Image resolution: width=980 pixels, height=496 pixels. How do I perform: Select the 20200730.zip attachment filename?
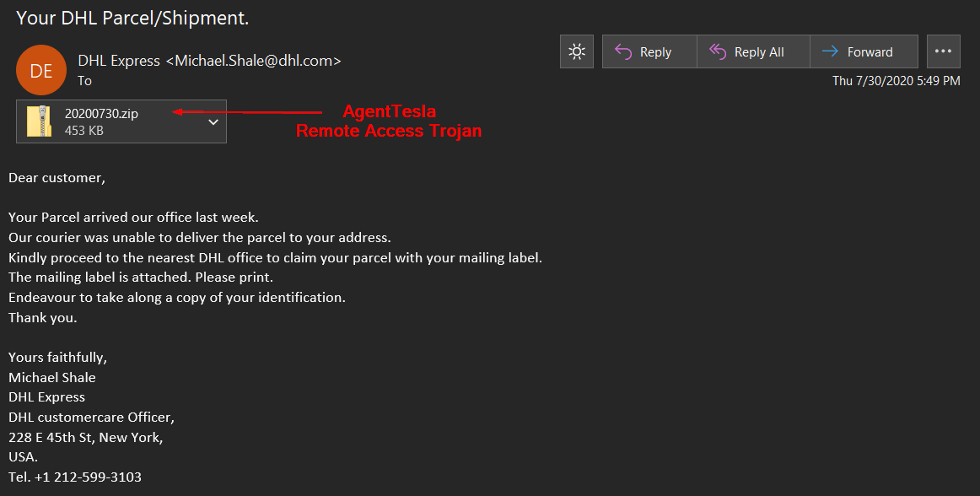coord(101,114)
